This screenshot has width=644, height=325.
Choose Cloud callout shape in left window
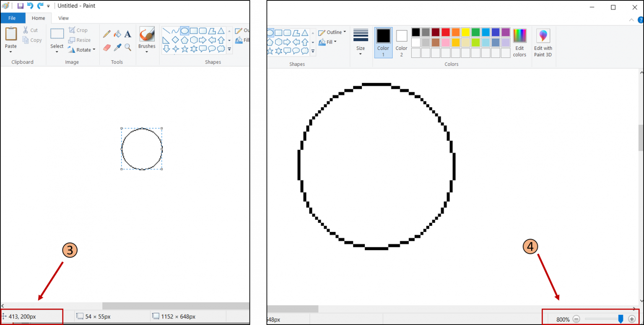click(x=221, y=49)
